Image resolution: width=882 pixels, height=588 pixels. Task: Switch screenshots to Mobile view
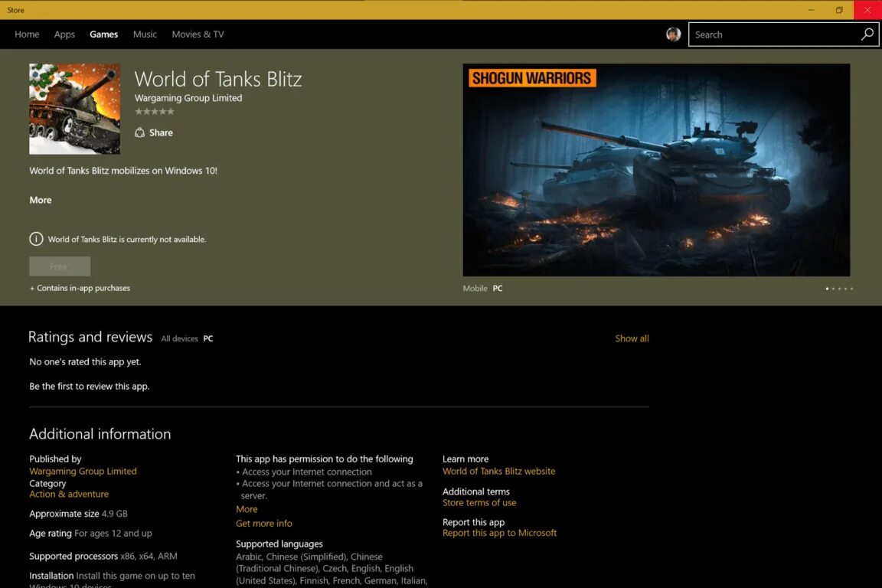coord(475,288)
